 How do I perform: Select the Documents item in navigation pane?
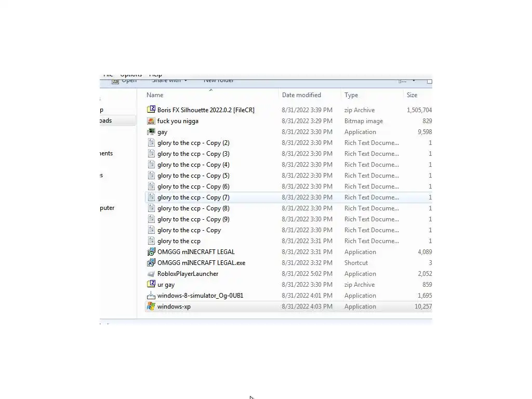(106, 153)
